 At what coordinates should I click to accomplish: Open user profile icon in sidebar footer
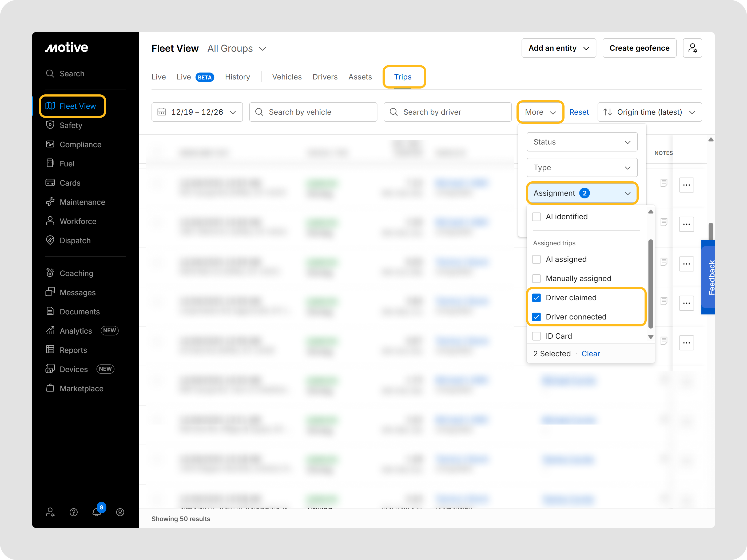coord(120,512)
